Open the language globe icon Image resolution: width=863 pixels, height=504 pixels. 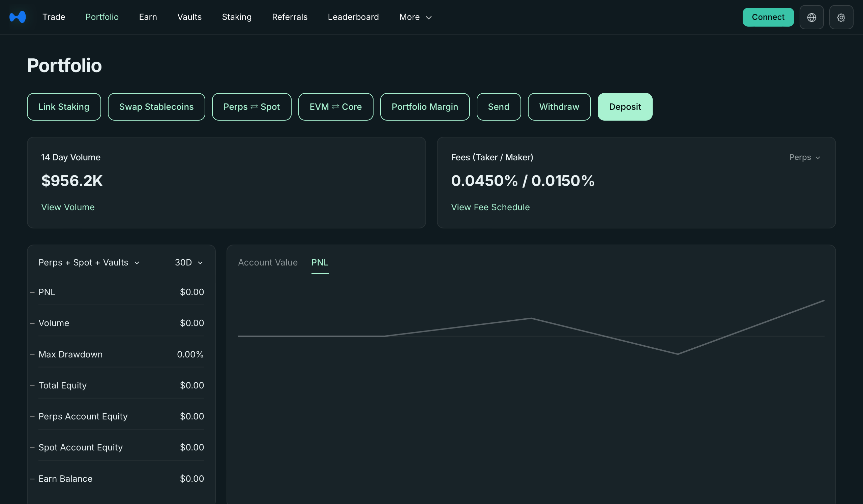coord(811,17)
